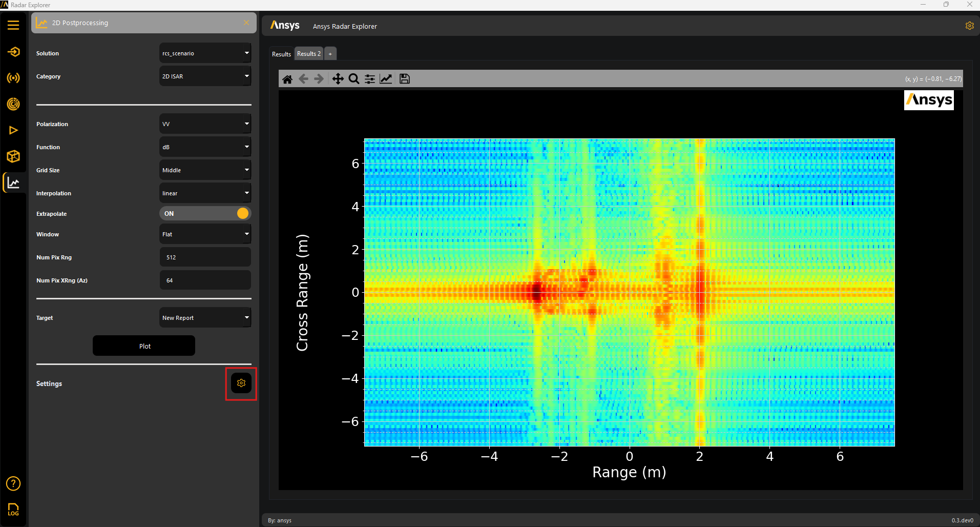This screenshot has height=527, width=980.
Task: Open the hamburger menu in sidebar
Action: pyautogui.click(x=13, y=25)
